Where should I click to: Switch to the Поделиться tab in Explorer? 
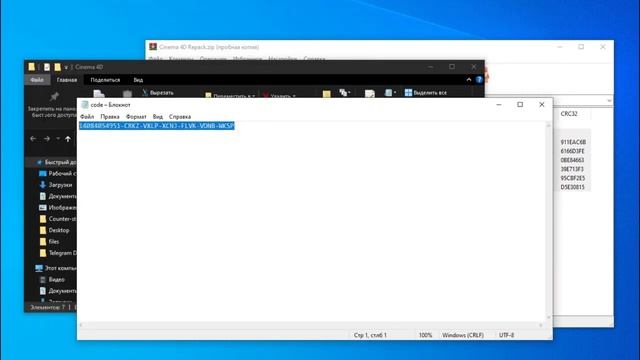click(x=105, y=80)
